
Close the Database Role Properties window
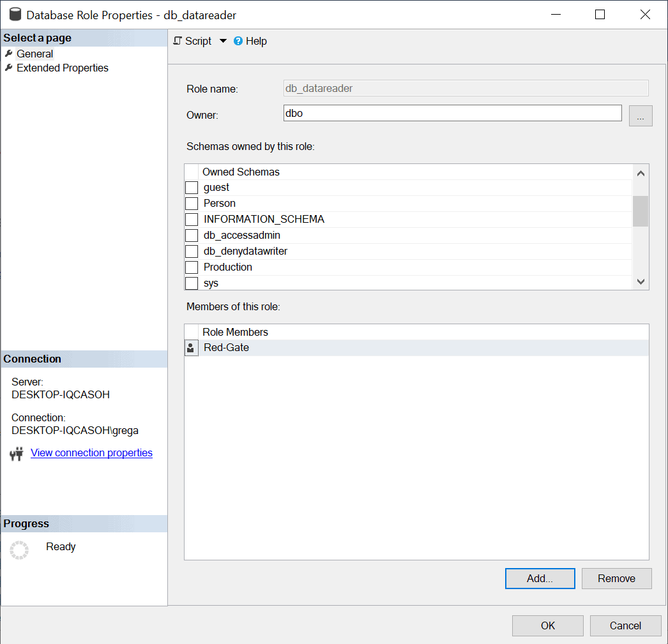645,15
